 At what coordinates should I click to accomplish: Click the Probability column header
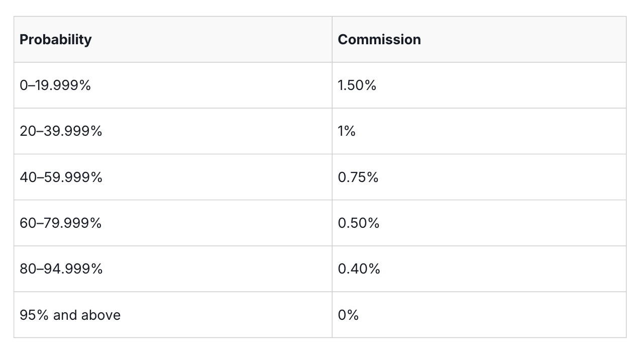[55, 40]
